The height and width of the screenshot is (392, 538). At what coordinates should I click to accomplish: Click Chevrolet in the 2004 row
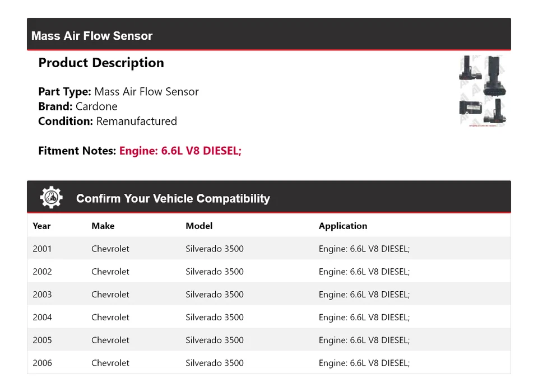point(110,318)
